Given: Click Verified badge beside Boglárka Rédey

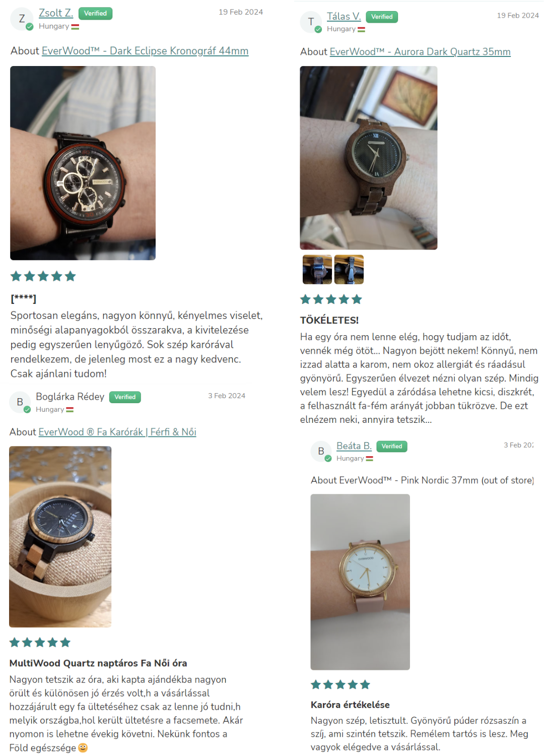Looking at the screenshot, I should coord(125,397).
